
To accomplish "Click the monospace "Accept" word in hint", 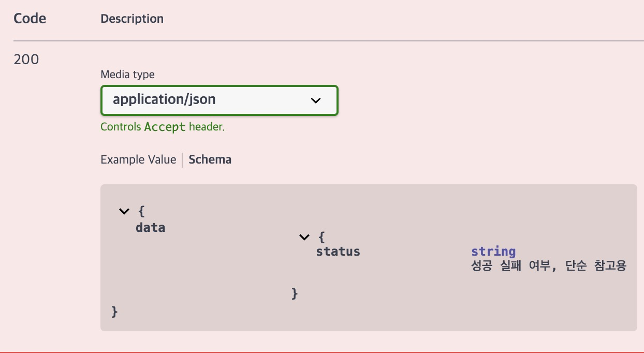I will pos(165,127).
